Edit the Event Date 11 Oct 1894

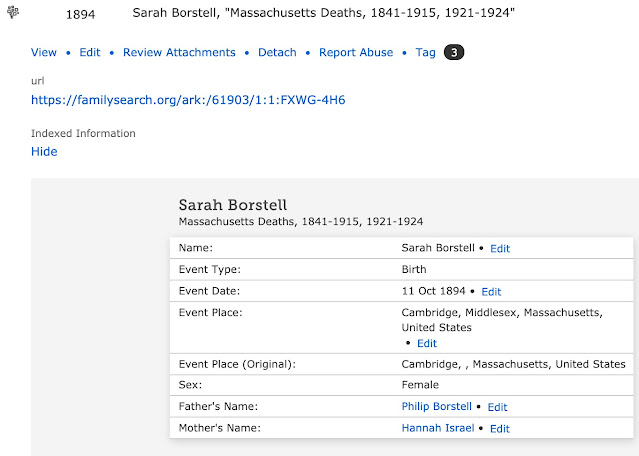[x=491, y=292]
